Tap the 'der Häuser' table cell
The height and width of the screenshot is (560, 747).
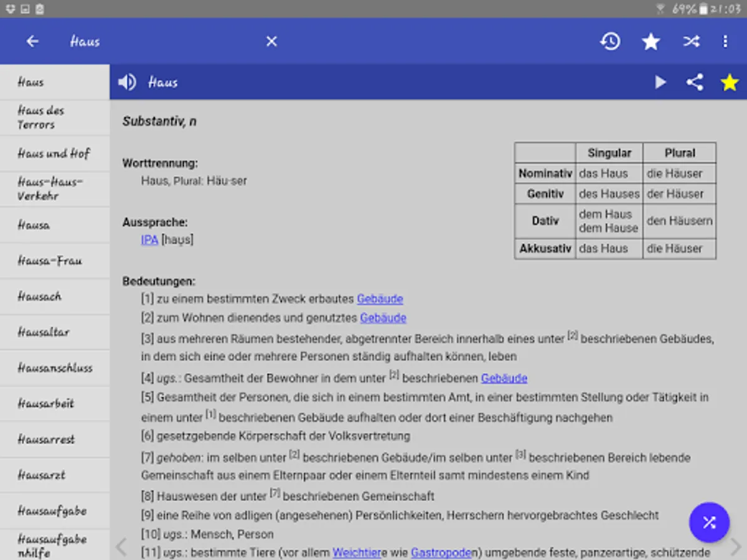tap(680, 194)
